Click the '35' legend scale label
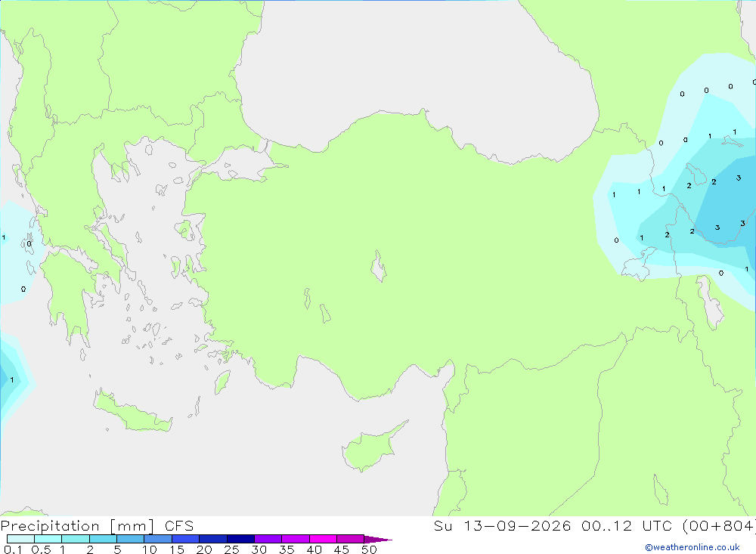The image size is (756, 554). point(287,549)
